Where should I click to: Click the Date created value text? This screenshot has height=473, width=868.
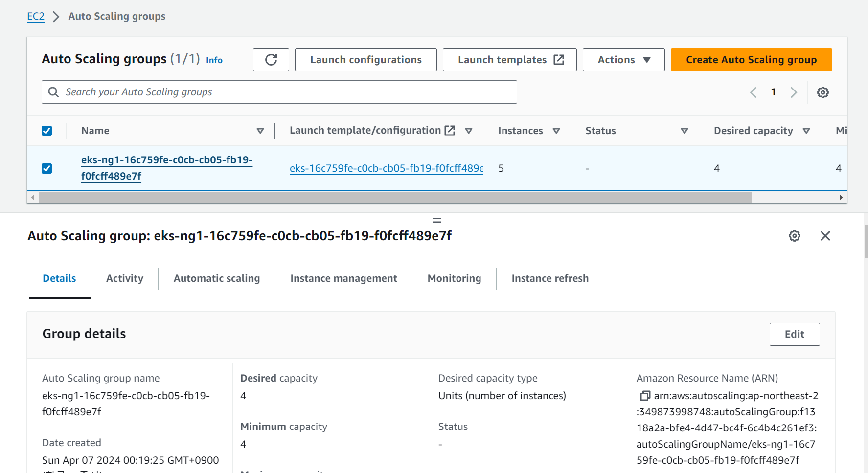coord(130,460)
